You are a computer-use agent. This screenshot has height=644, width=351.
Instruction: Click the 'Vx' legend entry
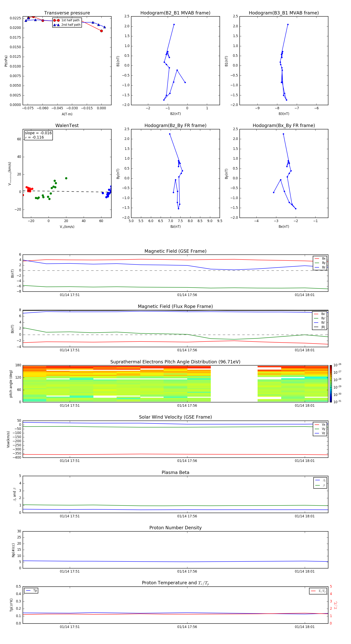tap(320, 424)
